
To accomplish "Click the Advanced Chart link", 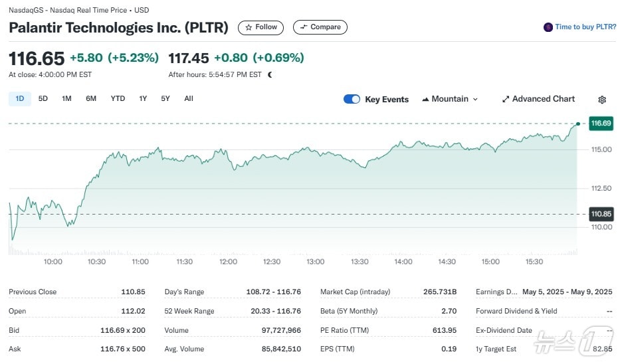I will point(543,99).
